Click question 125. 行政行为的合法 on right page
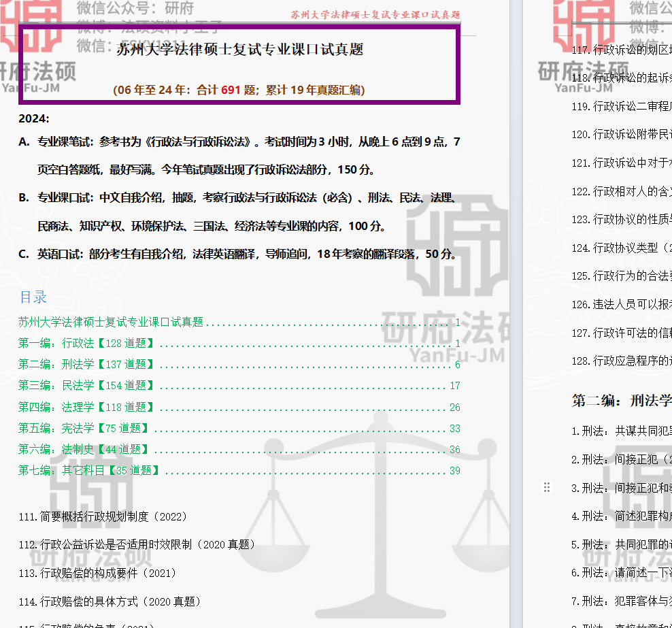Image resolution: width=672 pixels, height=628 pixels. [622, 276]
